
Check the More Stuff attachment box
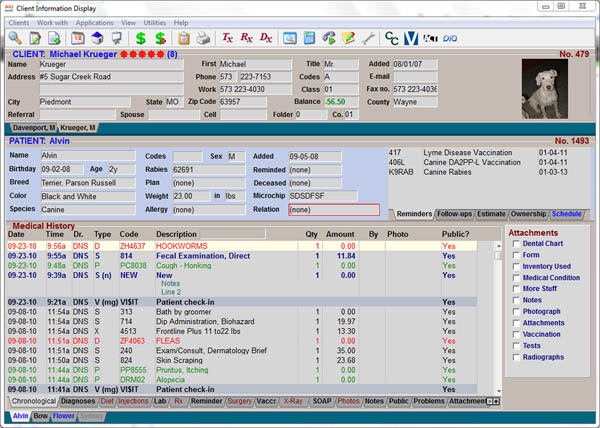point(516,289)
